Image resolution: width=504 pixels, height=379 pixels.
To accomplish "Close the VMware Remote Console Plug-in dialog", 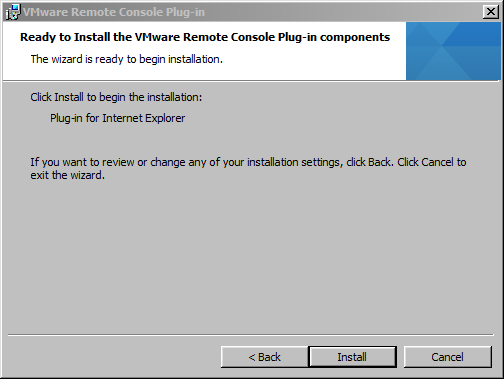I will tap(491, 12).
